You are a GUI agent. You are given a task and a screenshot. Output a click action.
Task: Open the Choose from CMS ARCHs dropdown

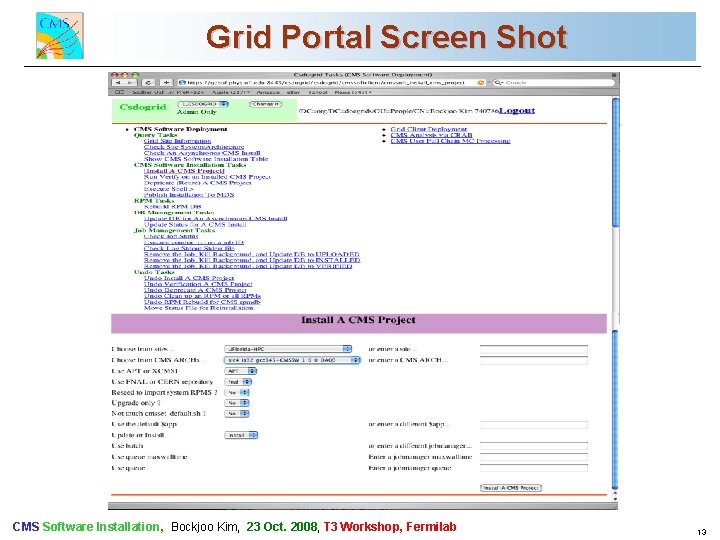[292, 360]
